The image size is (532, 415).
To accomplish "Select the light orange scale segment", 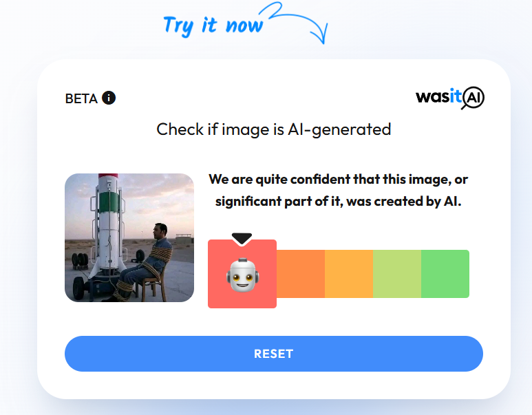I will [349, 274].
